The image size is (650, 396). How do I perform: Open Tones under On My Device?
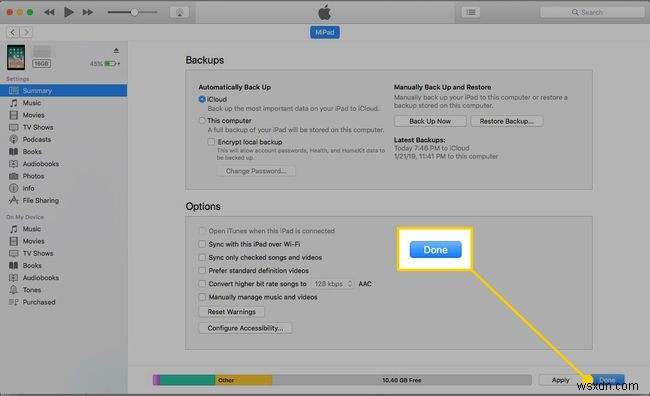click(x=63, y=290)
